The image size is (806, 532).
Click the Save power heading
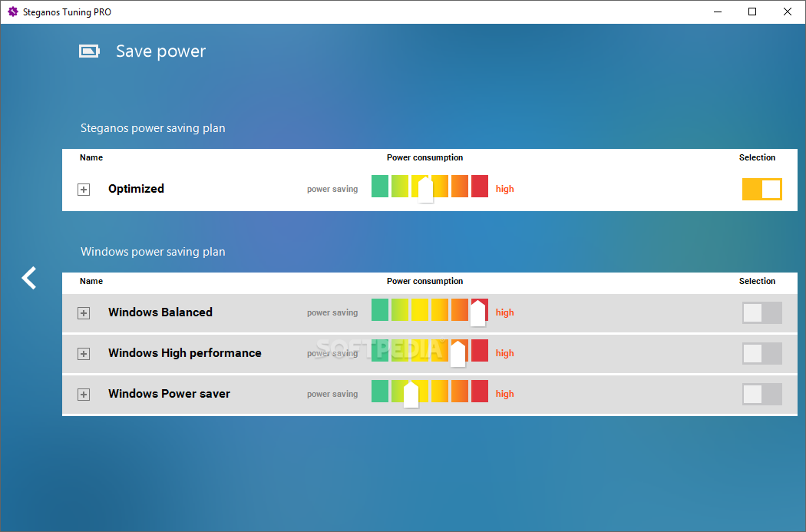click(161, 51)
